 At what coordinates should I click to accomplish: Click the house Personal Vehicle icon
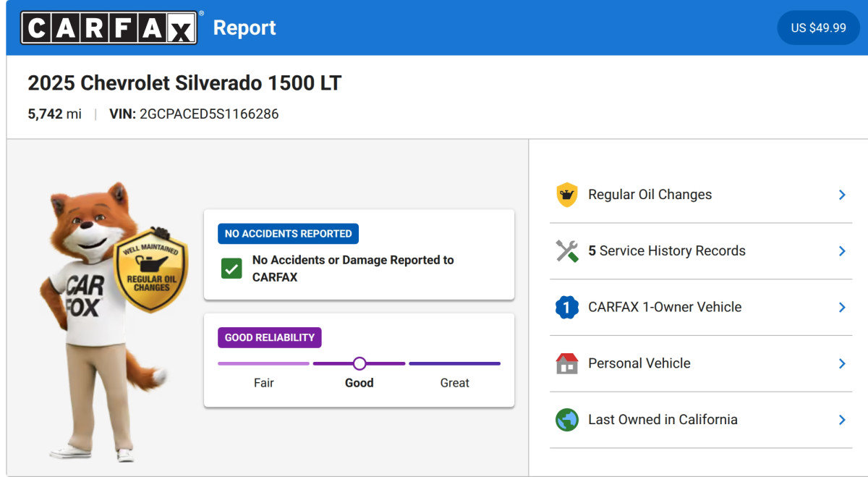click(567, 363)
